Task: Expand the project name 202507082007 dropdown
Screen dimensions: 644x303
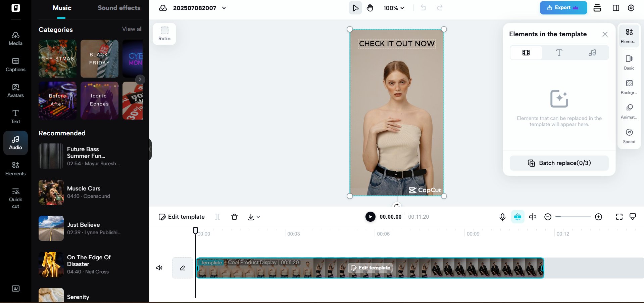Action: point(224,8)
